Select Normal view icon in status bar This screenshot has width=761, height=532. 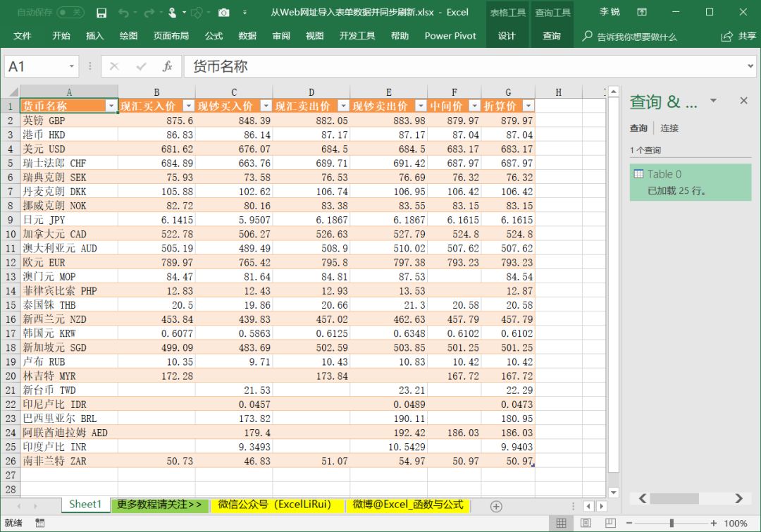(x=561, y=522)
